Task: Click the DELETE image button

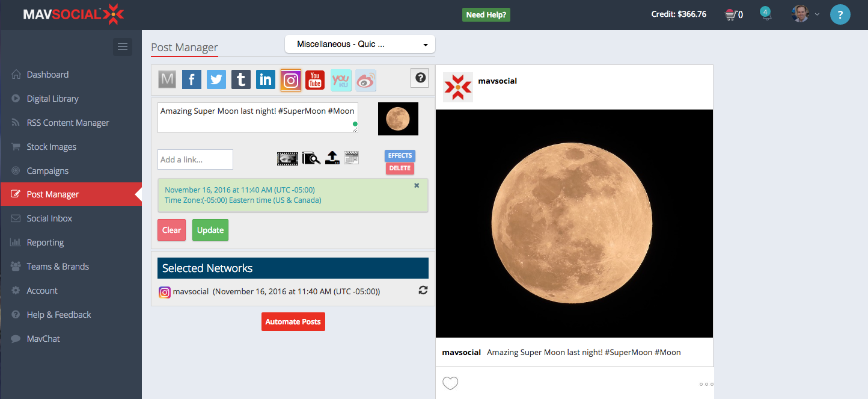Action: (x=400, y=169)
